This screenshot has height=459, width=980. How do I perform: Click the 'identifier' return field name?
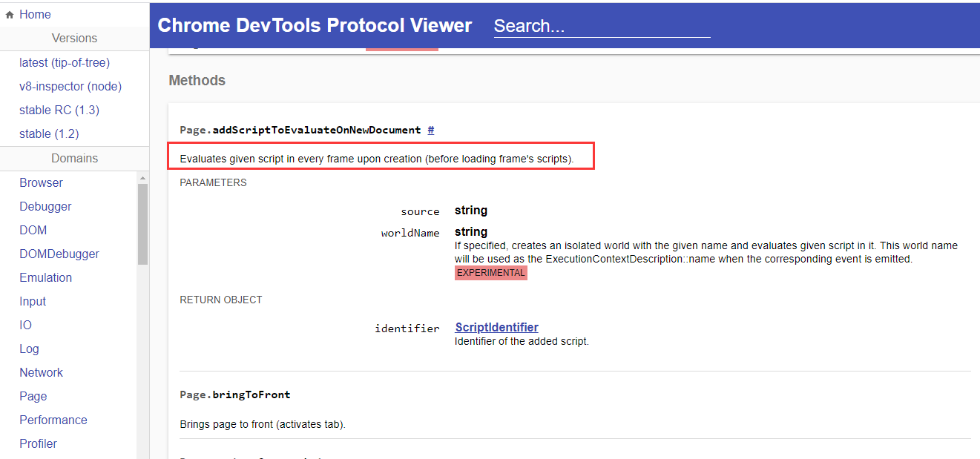[407, 328]
